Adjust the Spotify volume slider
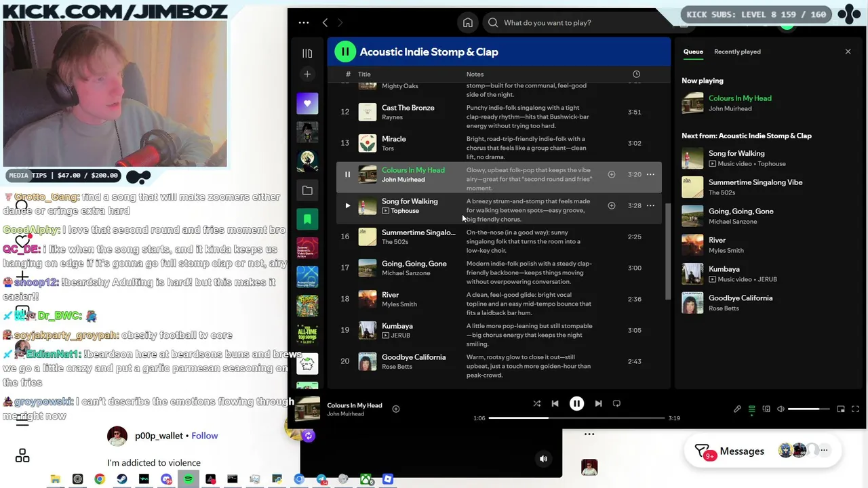The width and height of the screenshot is (868, 488). 809,409
